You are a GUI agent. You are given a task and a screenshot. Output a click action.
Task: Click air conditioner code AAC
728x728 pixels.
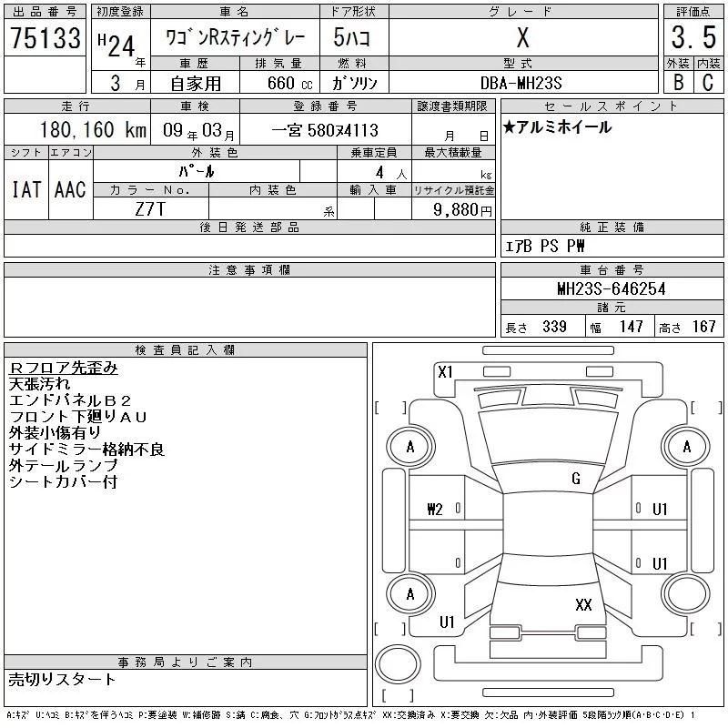70,189
